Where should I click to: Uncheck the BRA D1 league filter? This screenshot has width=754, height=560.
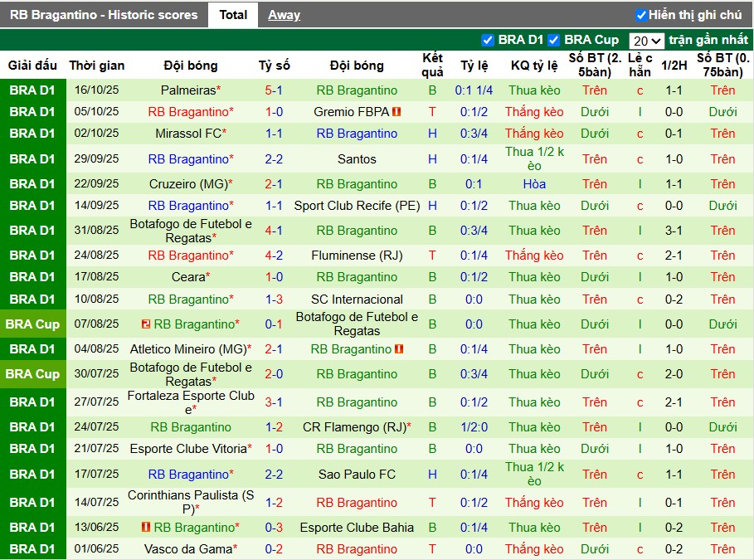pos(488,40)
